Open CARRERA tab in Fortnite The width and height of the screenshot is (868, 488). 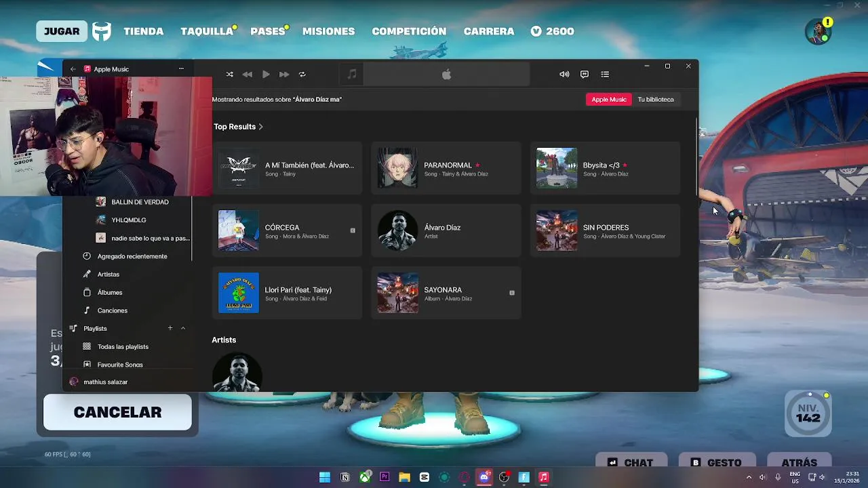click(x=489, y=31)
